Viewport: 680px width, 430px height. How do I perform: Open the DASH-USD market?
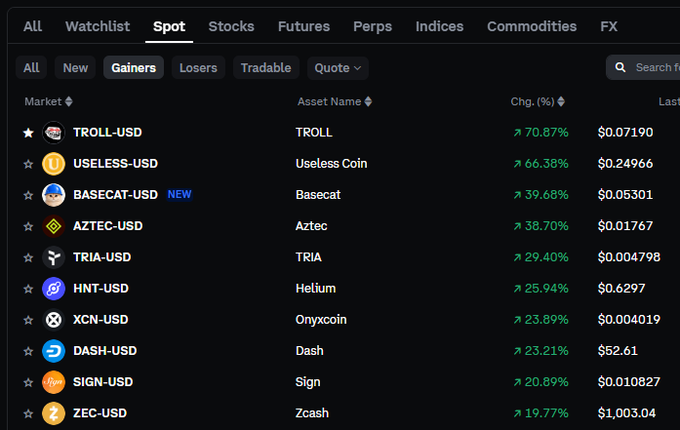[105, 351]
